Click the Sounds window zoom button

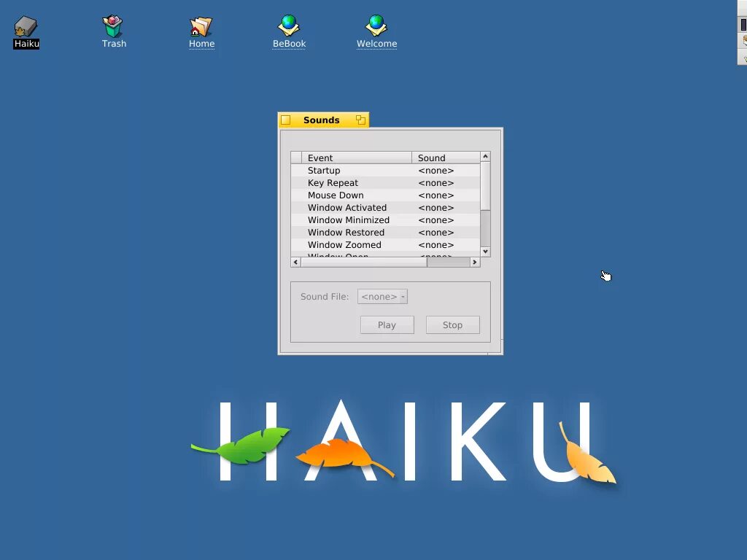pyautogui.click(x=360, y=120)
